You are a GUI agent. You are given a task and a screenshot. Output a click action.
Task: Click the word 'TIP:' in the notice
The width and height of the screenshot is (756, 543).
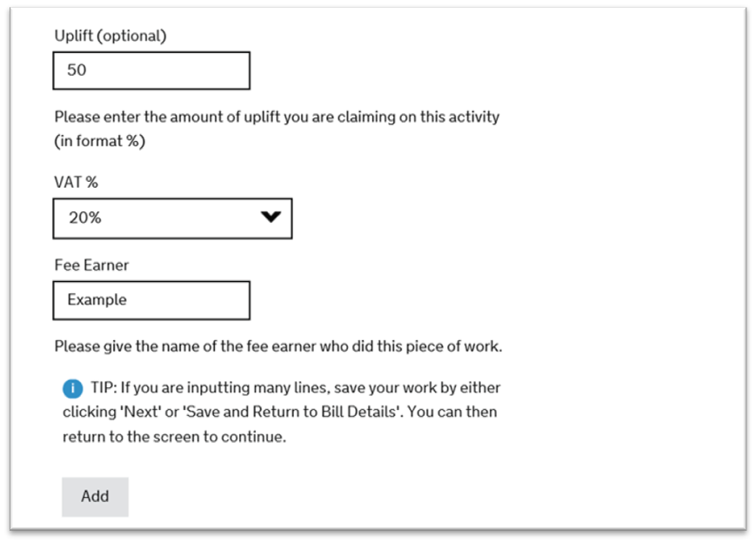pyautogui.click(x=104, y=387)
